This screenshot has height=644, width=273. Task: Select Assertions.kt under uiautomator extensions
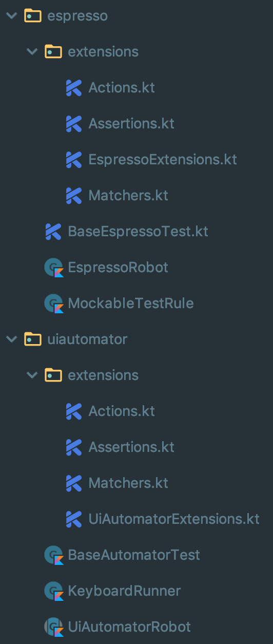131,447
